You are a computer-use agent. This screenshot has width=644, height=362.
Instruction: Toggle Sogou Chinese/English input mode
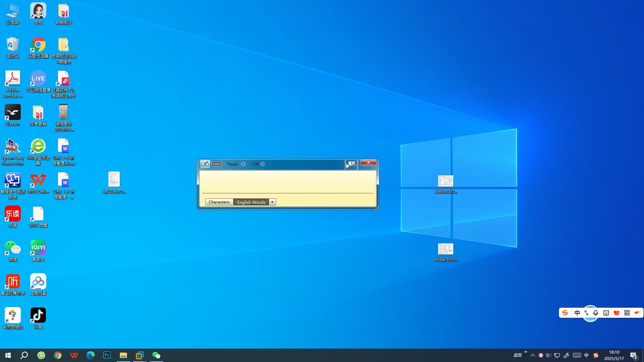577,313
